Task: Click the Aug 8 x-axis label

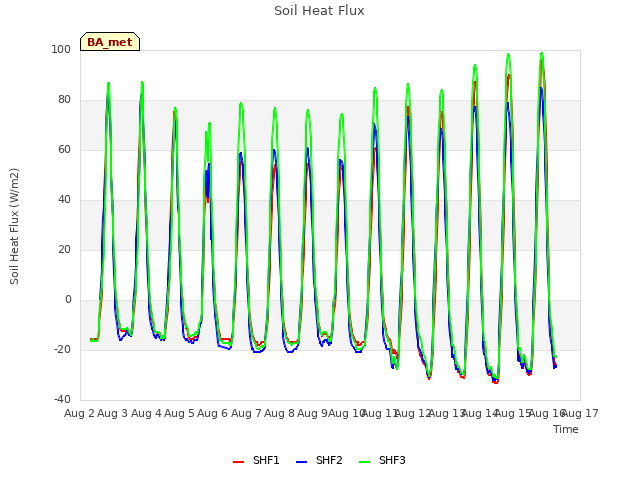Action: coord(279,413)
